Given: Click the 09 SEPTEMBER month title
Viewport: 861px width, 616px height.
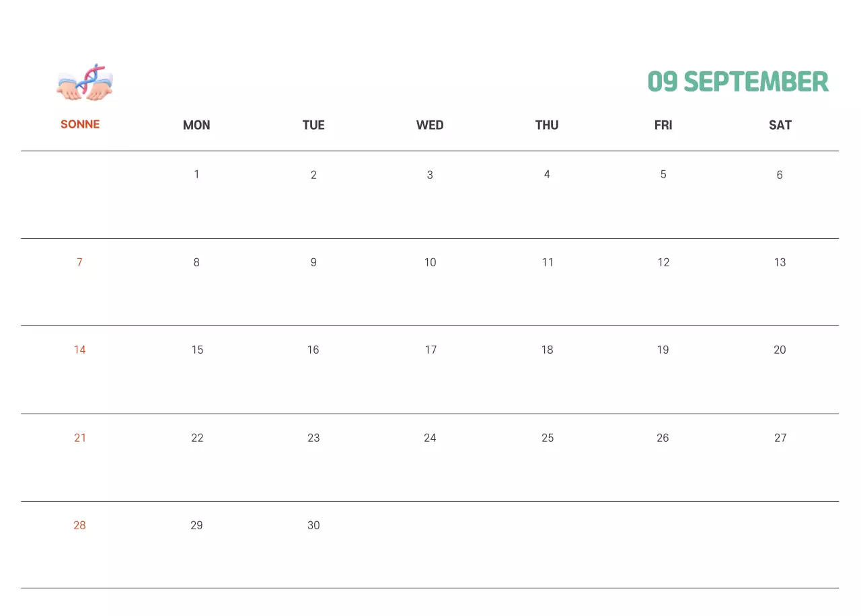Looking at the screenshot, I should tap(738, 82).
